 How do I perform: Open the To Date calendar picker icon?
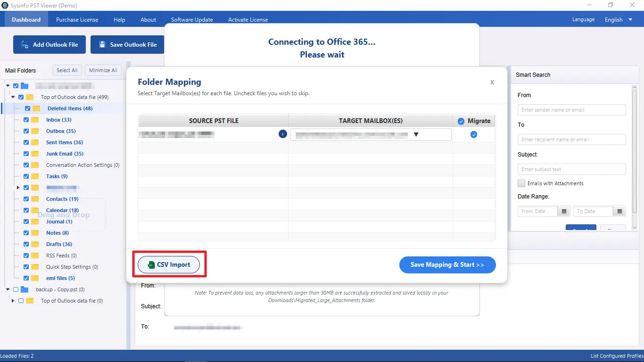click(x=619, y=211)
